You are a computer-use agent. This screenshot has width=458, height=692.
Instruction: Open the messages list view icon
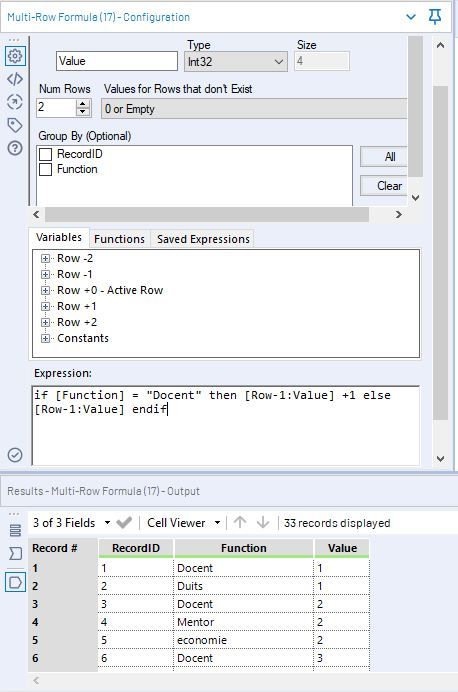pyautogui.click(x=15, y=530)
